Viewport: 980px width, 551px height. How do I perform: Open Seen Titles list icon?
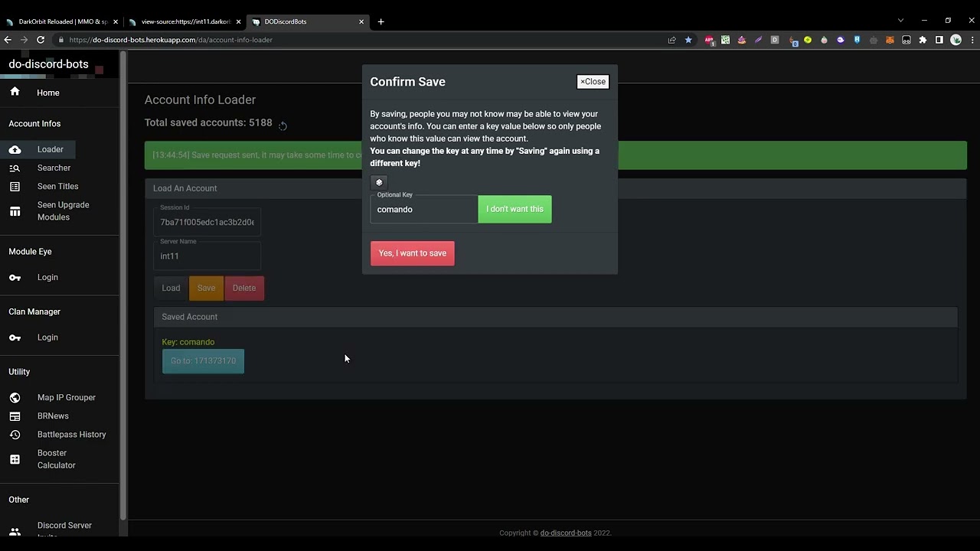click(x=15, y=186)
